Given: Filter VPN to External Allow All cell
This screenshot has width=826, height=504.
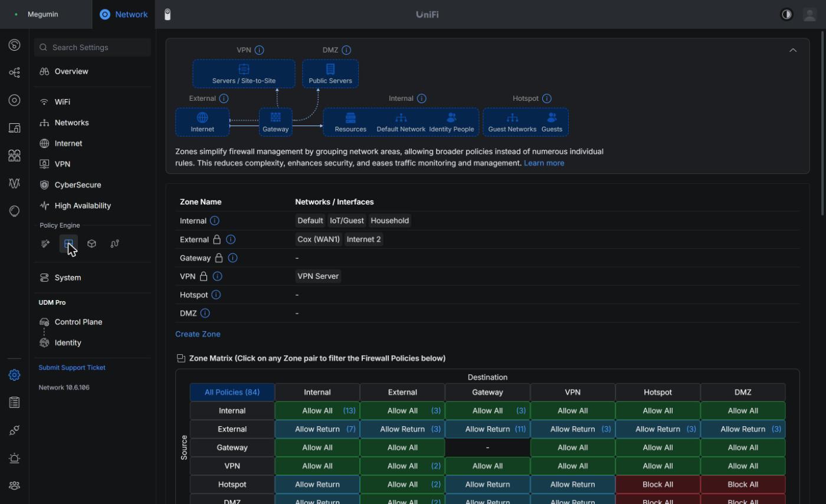Looking at the screenshot, I should (x=402, y=466).
